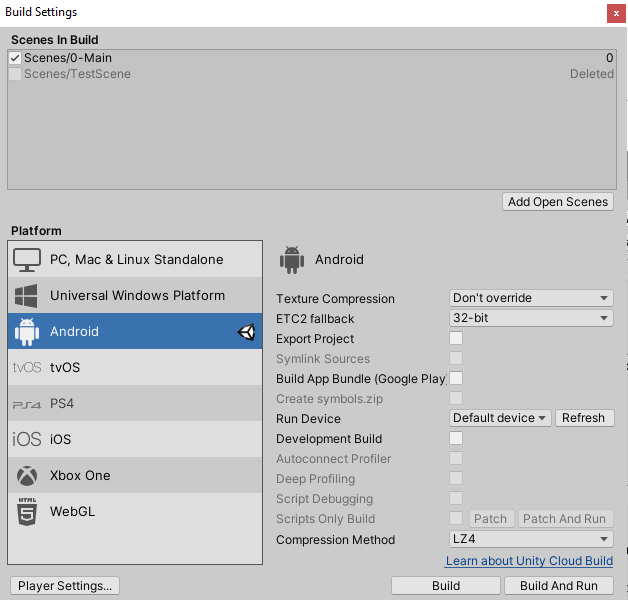Open the Learn about Unity Cloud Build link

click(529, 561)
